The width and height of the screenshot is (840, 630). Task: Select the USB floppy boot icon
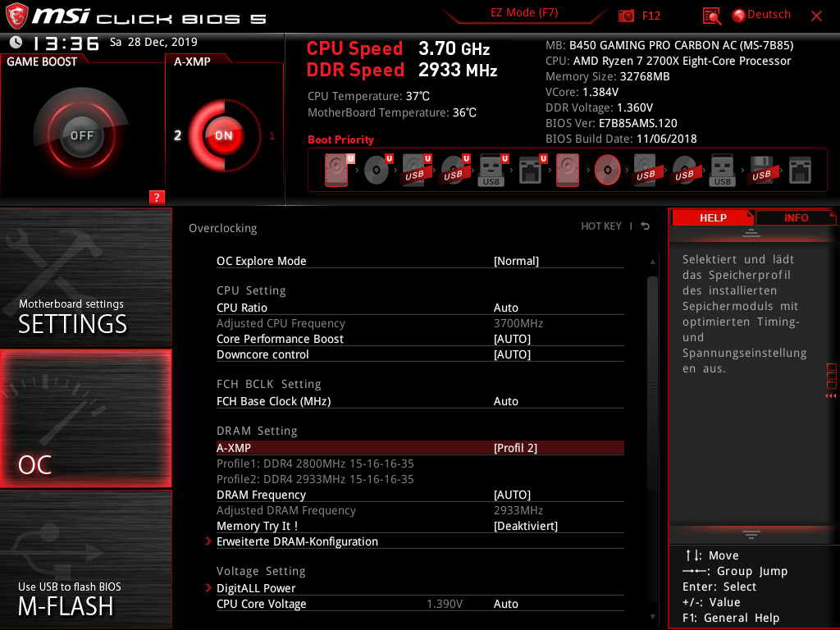coord(761,171)
